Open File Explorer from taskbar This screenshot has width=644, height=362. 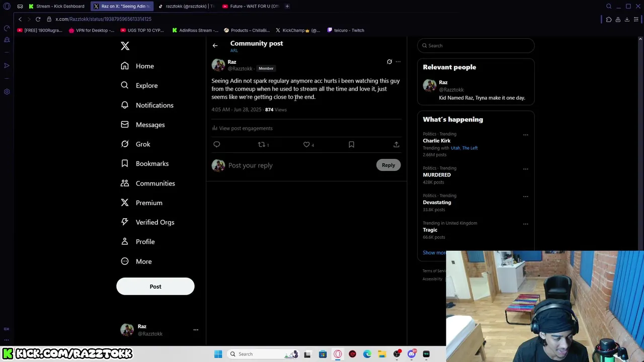click(382, 354)
